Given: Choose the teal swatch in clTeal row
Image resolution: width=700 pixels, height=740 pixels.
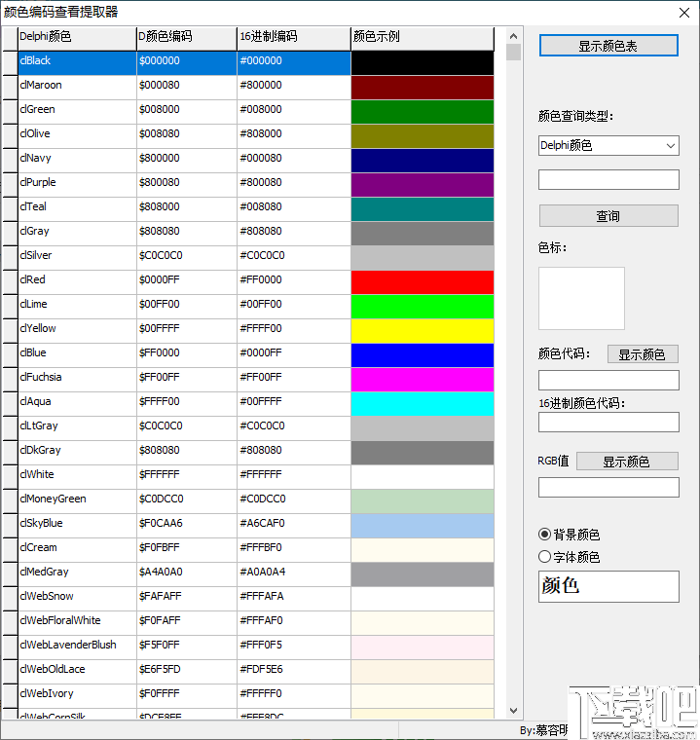Looking at the screenshot, I should coord(423,209).
